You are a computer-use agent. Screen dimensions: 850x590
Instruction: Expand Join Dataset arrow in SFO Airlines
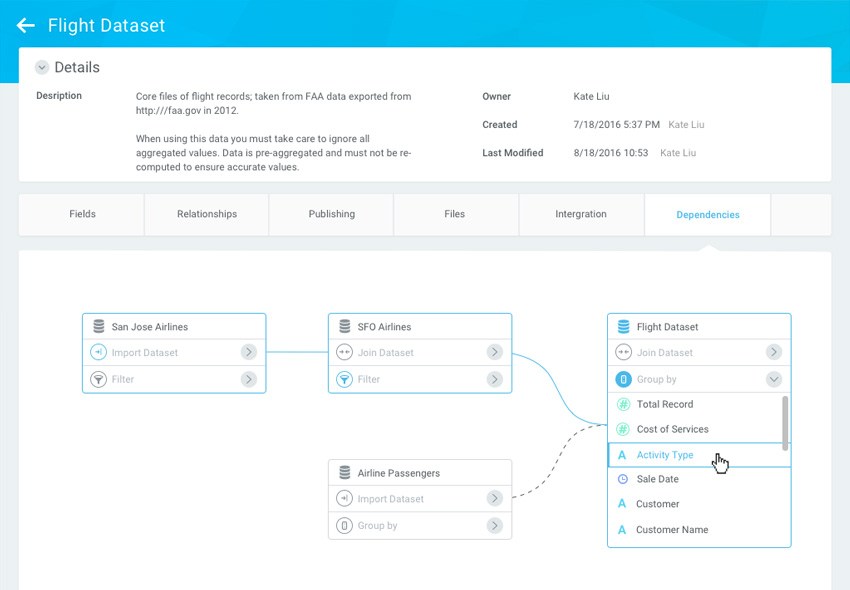pos(494,353)
